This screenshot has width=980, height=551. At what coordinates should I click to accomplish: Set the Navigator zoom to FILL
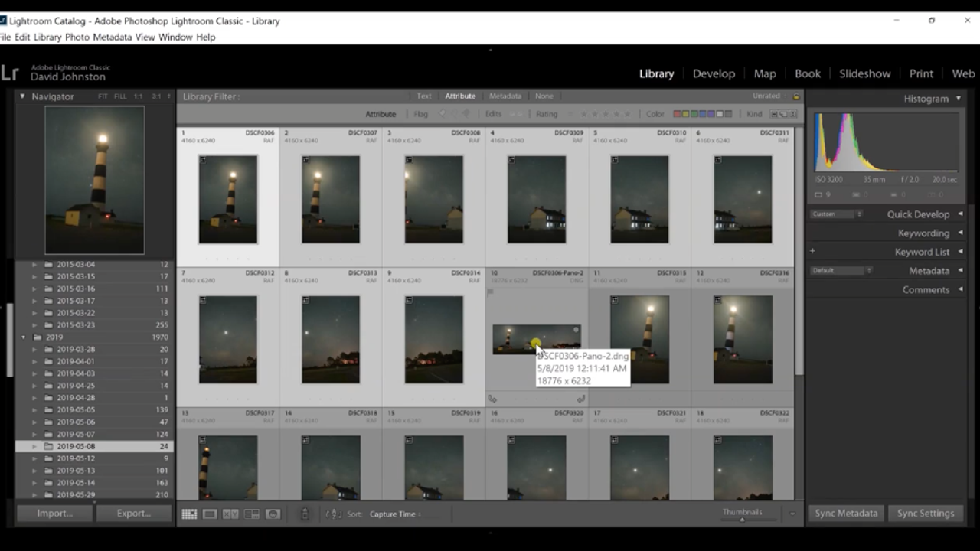point(120,97)
